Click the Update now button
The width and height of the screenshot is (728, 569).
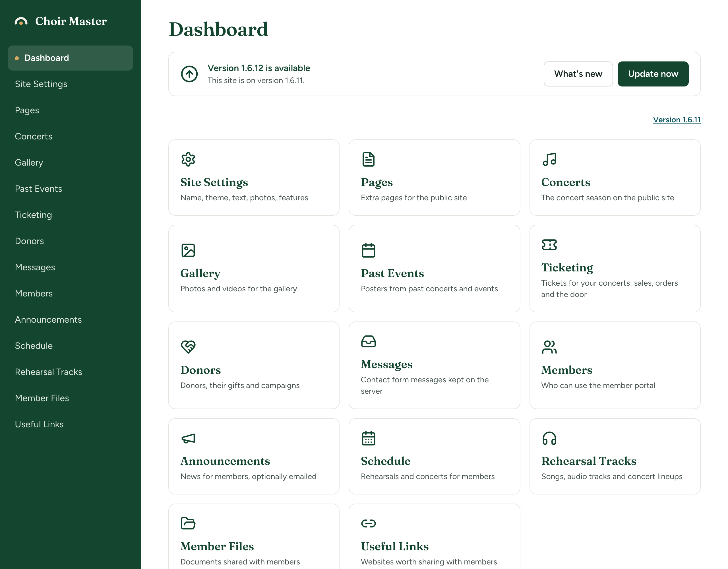tap(653, 74)
